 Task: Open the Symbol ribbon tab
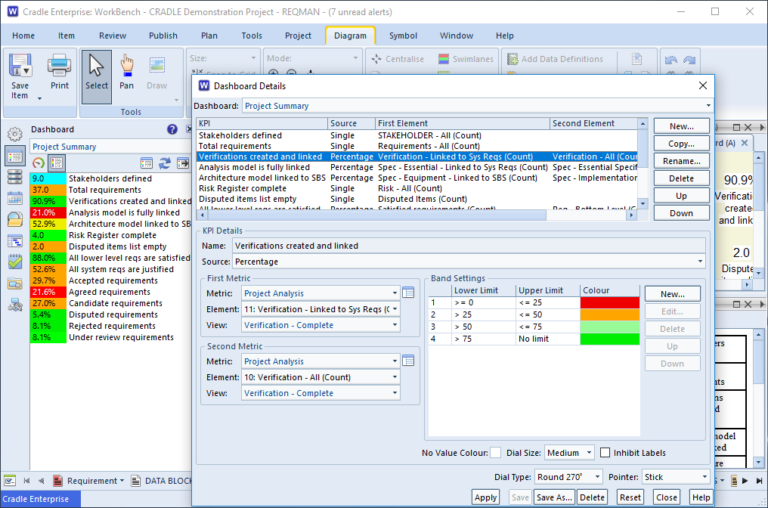(404, 35)
